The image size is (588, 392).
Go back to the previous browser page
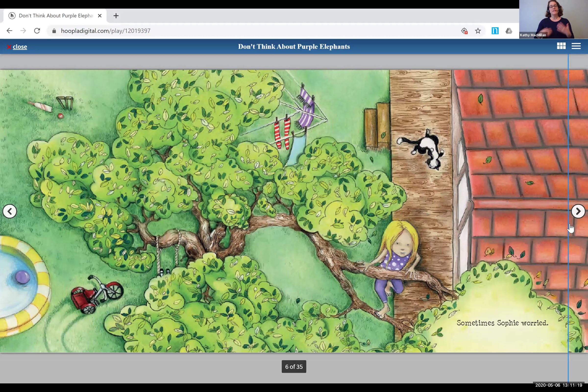pyautogui.click(x=9, y=31)
